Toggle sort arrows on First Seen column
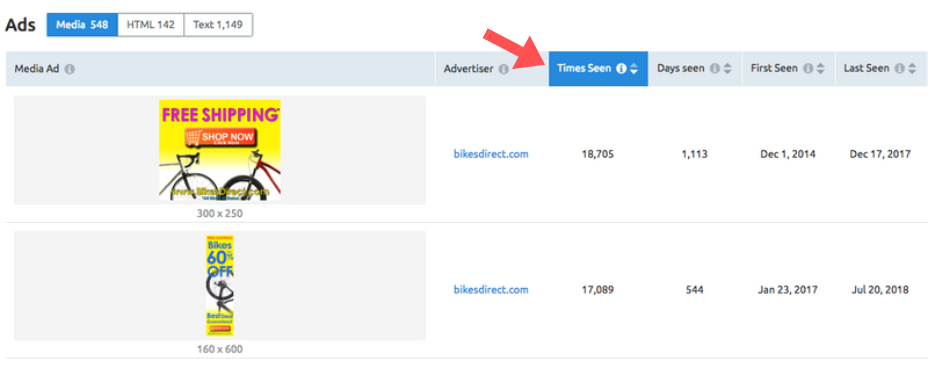This screenshot has width=932, height=366. [x=820, y=69]
